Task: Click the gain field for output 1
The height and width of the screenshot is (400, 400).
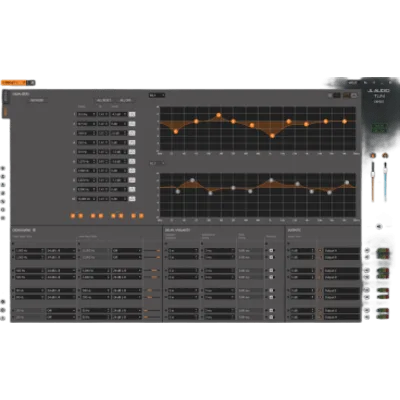Action: pyautogui.click(x=302, y=250)
